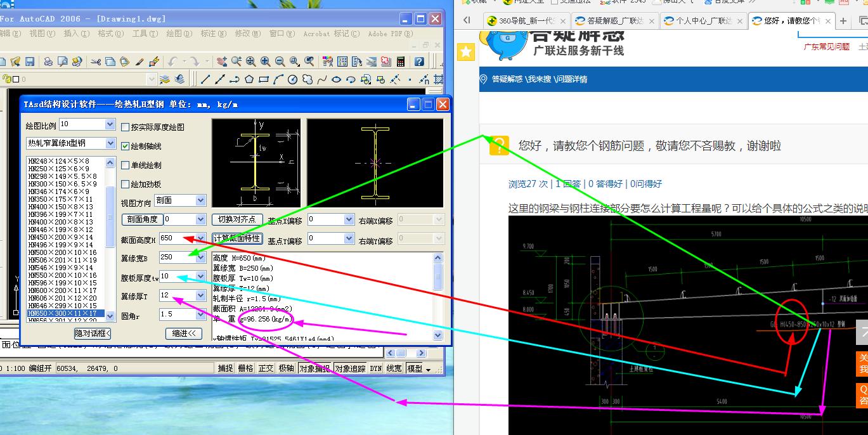Switch to 360导航 browser tab
This screenshot has width=868, height=435.
point(527,21)
